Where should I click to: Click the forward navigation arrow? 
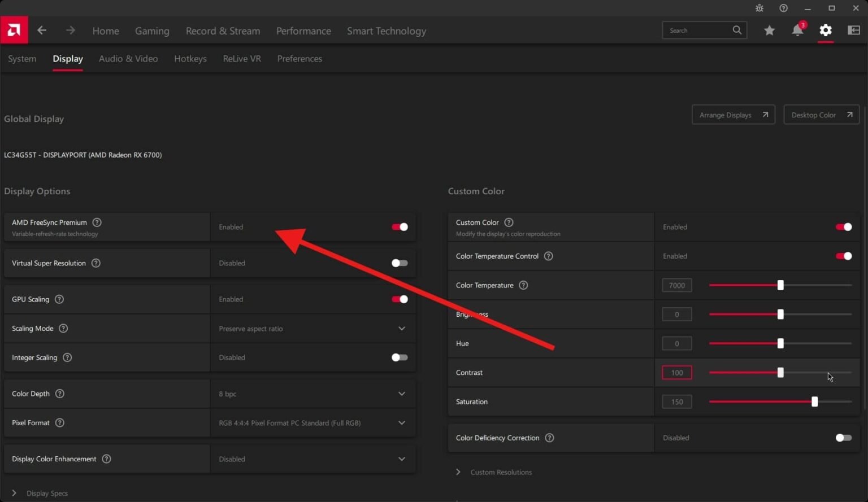(70, 30)
